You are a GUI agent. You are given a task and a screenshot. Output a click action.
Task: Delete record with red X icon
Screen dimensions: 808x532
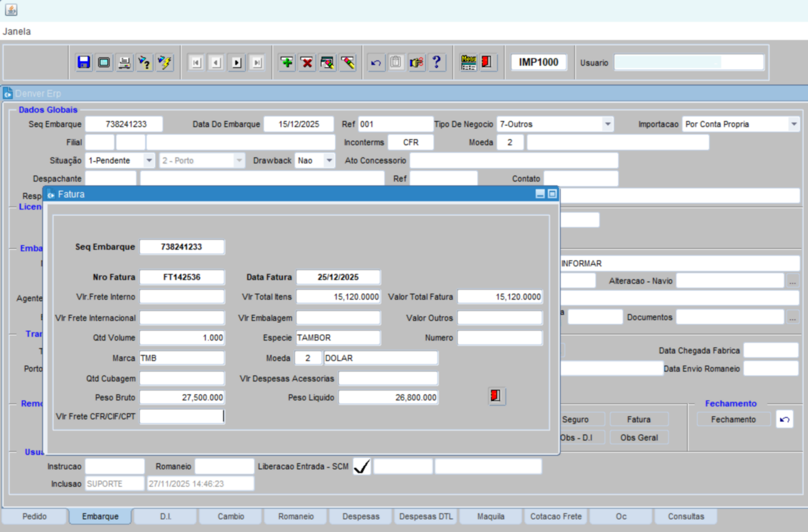[307, 62]
